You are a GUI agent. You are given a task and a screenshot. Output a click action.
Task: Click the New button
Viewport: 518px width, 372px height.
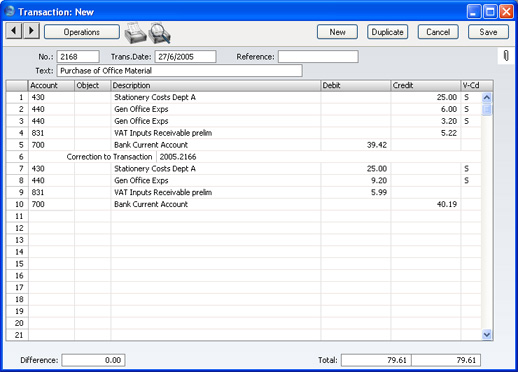(x=337, y=32)
